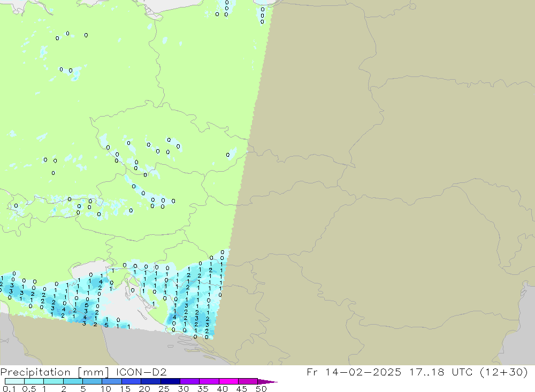
Task: Pick the 20–25 mm dark blue swatch
Action: [150, 381]
